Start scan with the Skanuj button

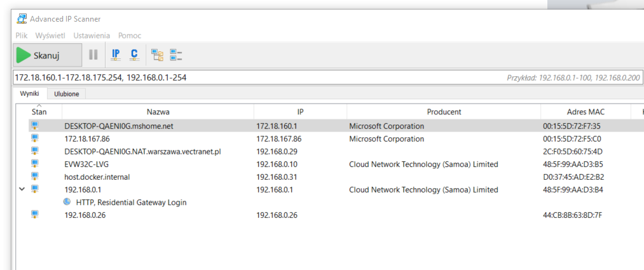(x=47, y=55)
